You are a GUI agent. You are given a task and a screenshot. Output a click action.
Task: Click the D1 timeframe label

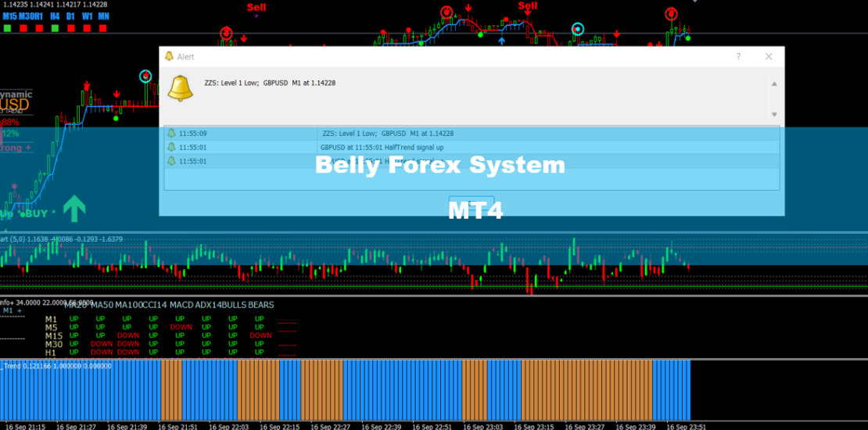71,16
